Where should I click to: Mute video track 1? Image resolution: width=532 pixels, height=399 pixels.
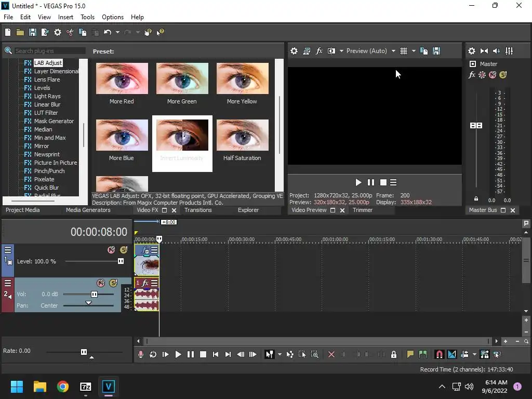point(111,250)
